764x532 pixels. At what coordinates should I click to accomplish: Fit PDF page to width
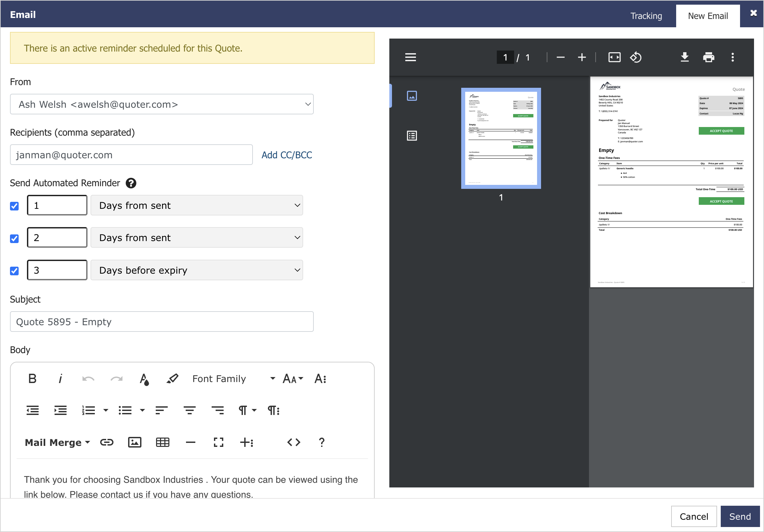coord(614,57)
